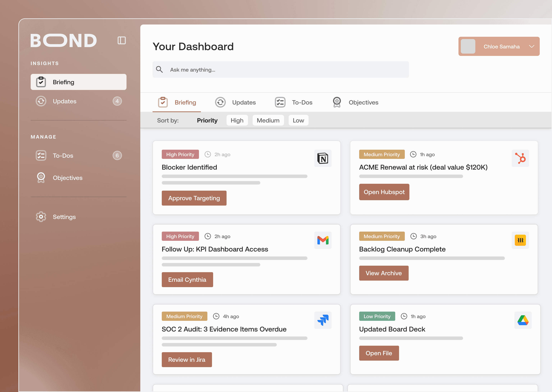Viewport: 552px width, 392px height.
Task: Expand Updates from the sidebar
Action: (64, 101)
